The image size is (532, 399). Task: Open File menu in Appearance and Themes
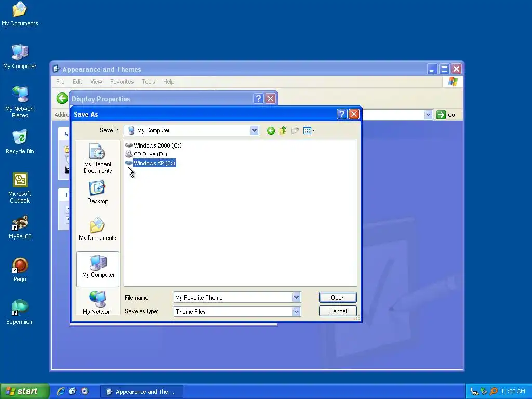pyautogui.click(x=60, y=82)
